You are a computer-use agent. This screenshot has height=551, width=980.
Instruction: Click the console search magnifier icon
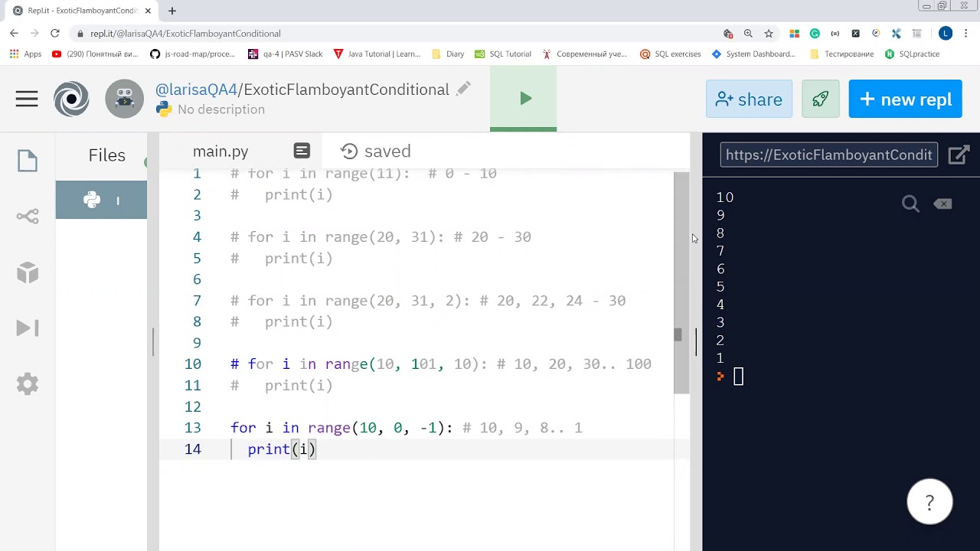[910, 204]
